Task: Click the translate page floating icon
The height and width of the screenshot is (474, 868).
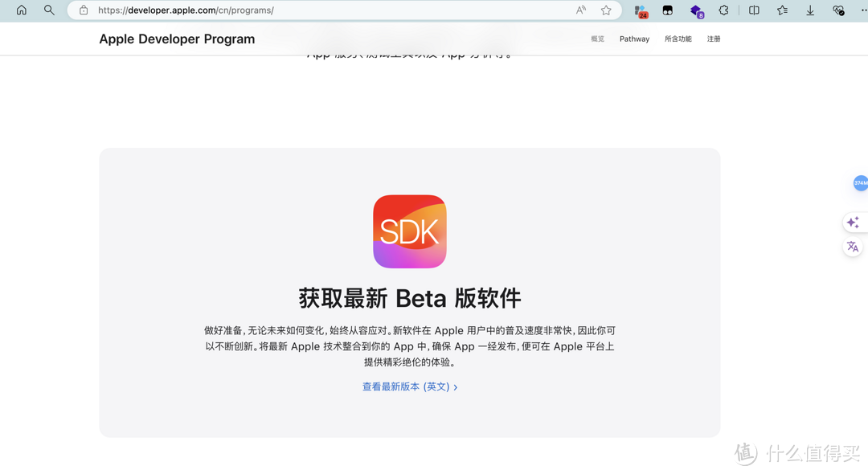Action: click(853, 247)
